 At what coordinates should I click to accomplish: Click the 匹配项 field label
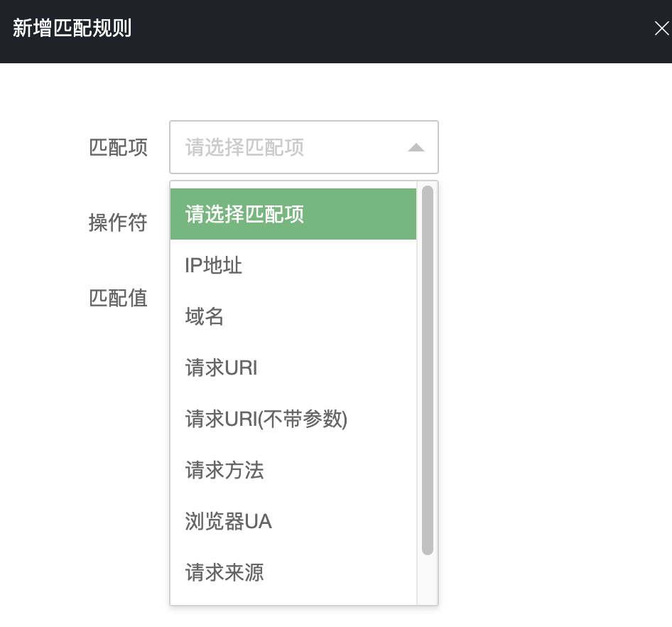(x=118, y=147)
